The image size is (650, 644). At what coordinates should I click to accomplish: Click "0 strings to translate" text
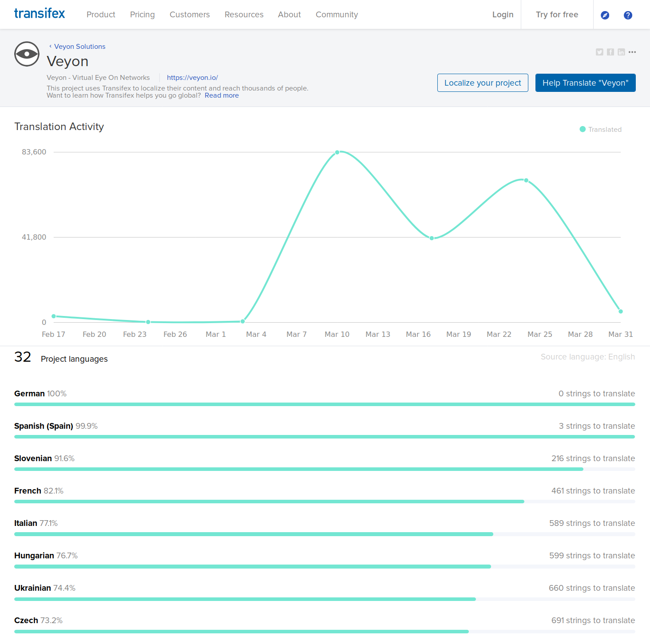597,394
